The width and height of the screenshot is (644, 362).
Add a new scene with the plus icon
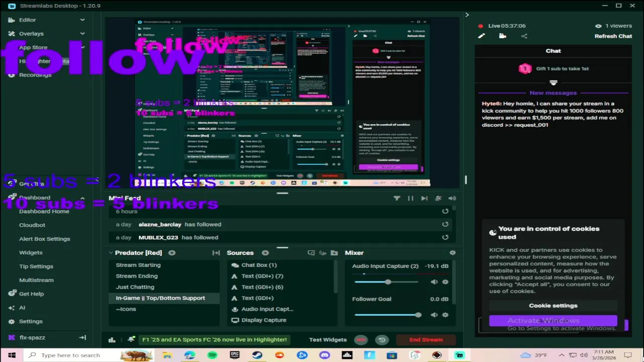pos(172,253)
